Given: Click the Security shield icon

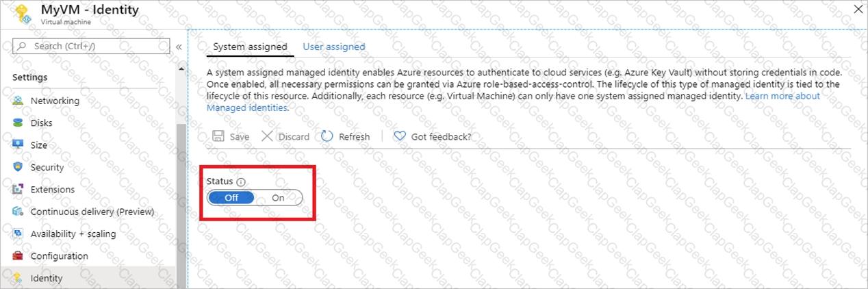Looking at the screenshot, I should coord(18,167).
